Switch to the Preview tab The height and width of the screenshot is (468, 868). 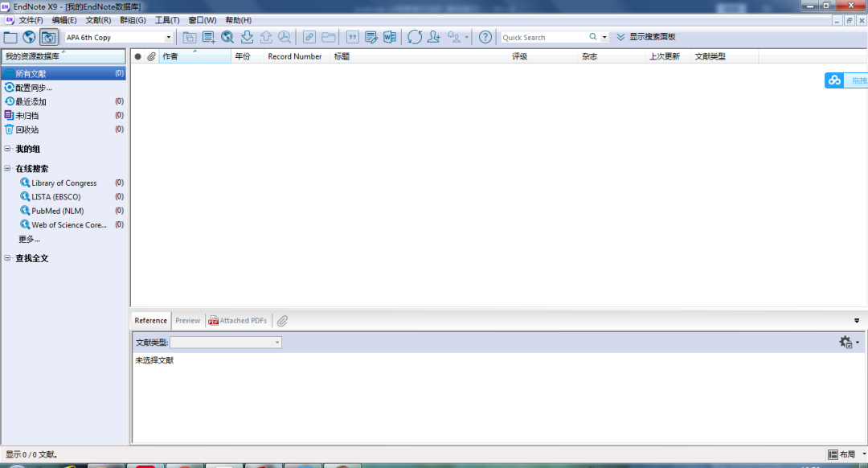[x=187, y=321]
